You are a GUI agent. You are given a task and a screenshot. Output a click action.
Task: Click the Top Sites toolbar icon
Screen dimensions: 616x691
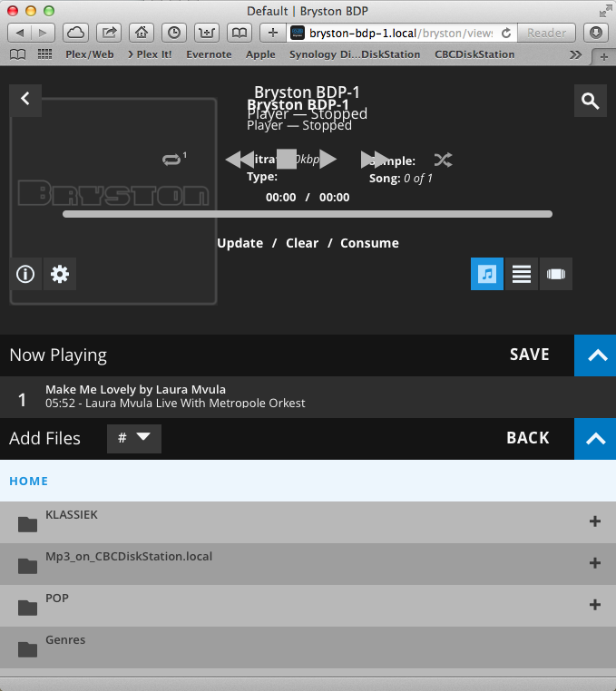(x=207, y=33)
